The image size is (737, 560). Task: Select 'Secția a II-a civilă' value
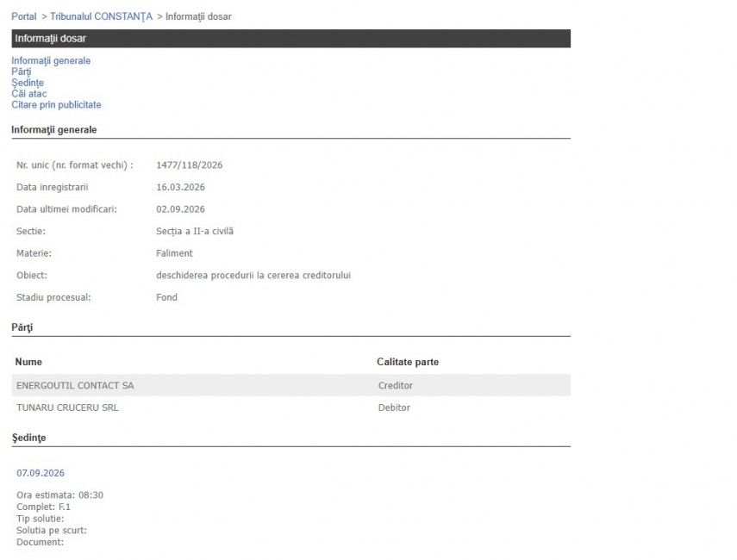(195, 231)
